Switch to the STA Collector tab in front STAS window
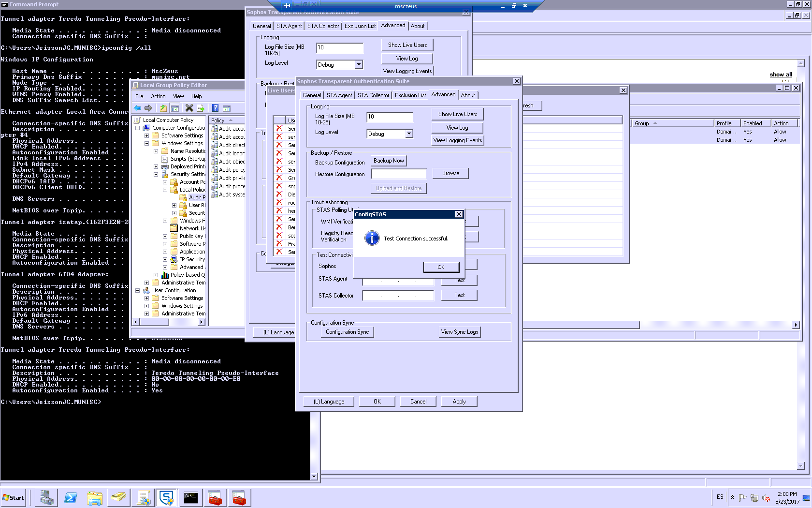812x508 pixels. point(373,95)
